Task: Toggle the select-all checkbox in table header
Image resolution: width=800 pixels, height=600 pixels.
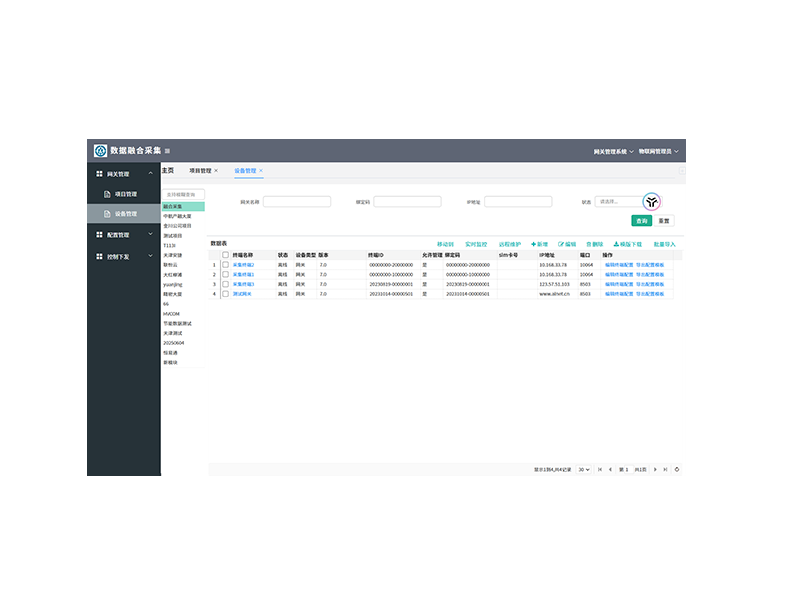Action: [225, 255]
